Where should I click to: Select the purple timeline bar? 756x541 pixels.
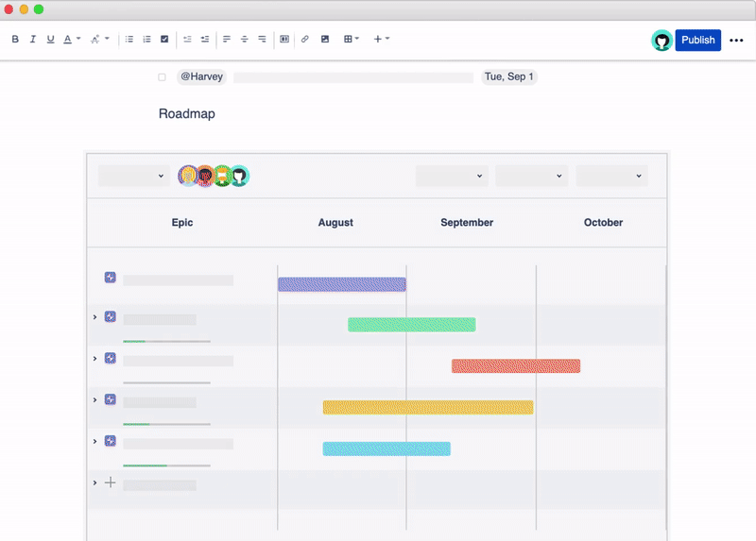pyautogui.click(x=342, y=284)
